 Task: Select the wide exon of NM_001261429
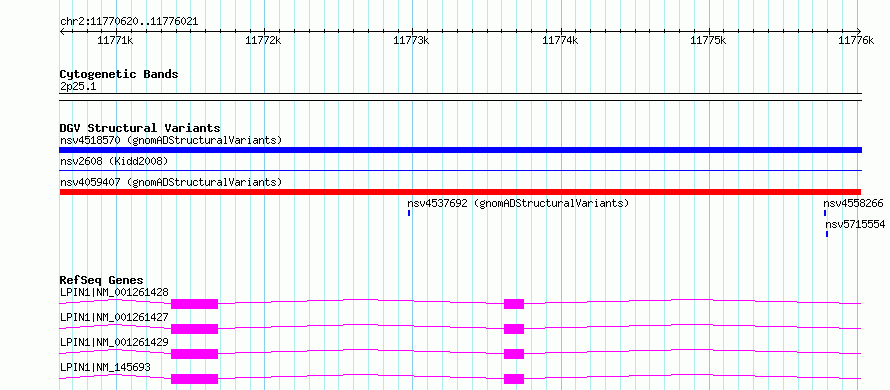click(x=195, y=354)
